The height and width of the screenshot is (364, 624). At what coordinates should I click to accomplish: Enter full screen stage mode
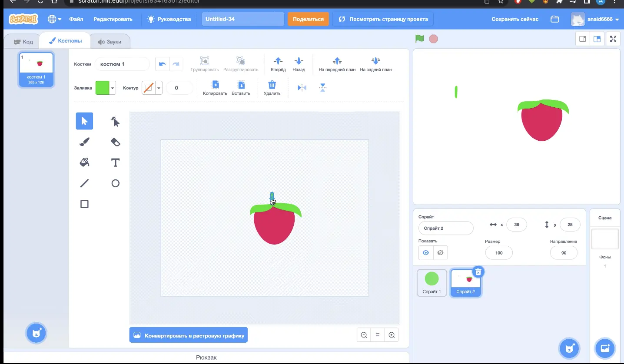click(x=613, y=39)
